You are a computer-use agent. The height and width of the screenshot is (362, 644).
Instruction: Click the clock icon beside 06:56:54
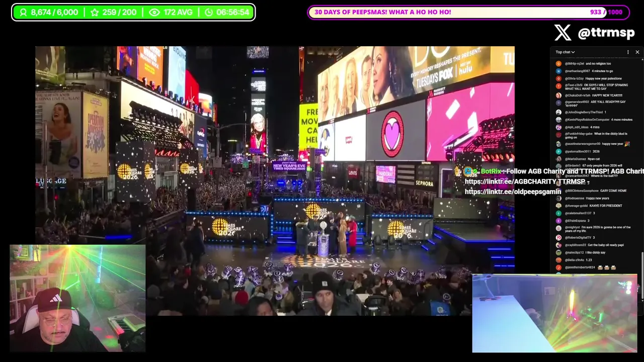point(208,12)
